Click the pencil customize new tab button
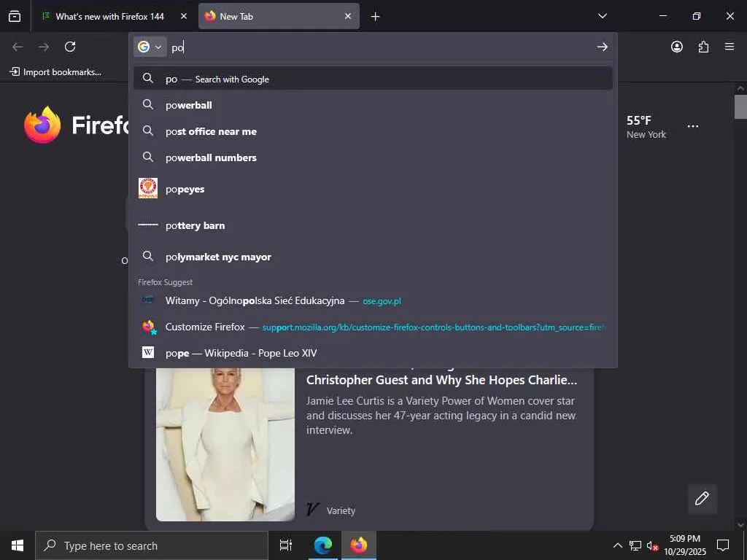This screenshot has height=560, width=747. tap(702, 499)
